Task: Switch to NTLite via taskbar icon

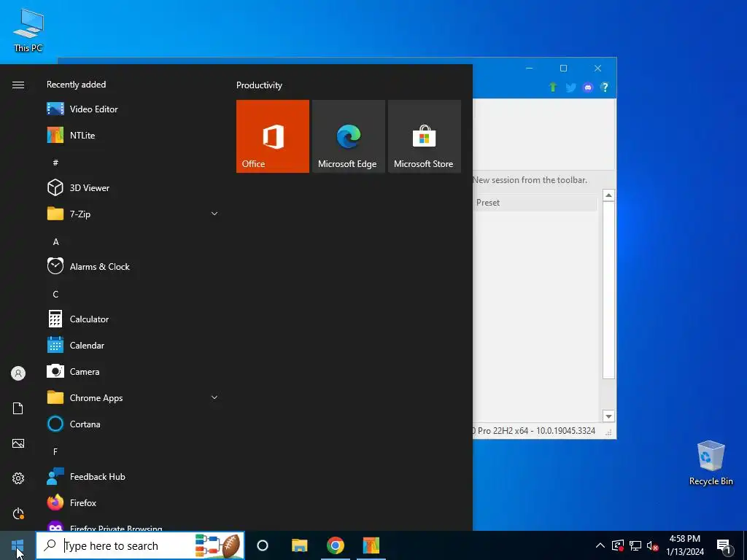Action: [371, 545]
